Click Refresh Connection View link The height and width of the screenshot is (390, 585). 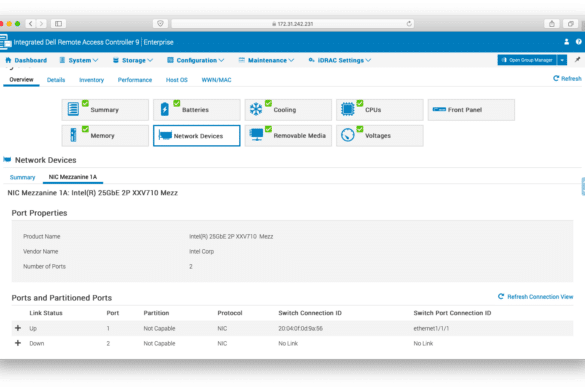(535, 297)
